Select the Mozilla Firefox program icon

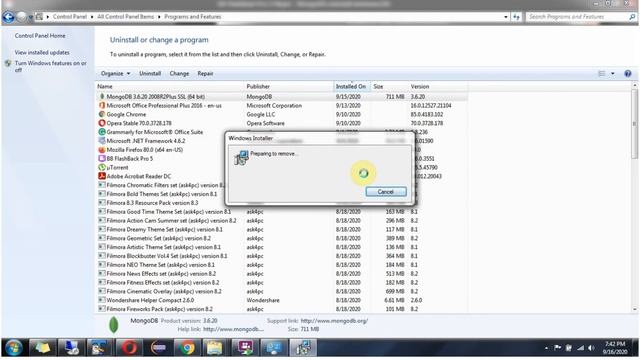tap(102, 150)
